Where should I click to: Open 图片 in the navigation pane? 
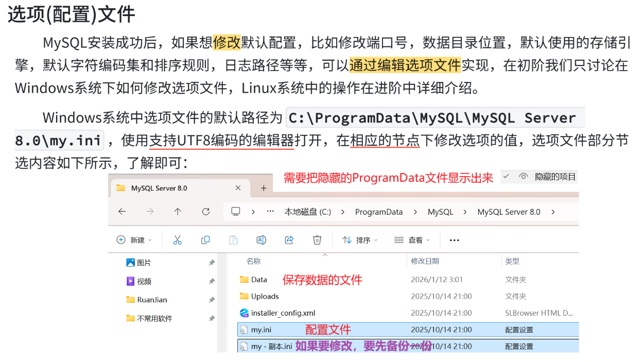[x=139, y=263]
